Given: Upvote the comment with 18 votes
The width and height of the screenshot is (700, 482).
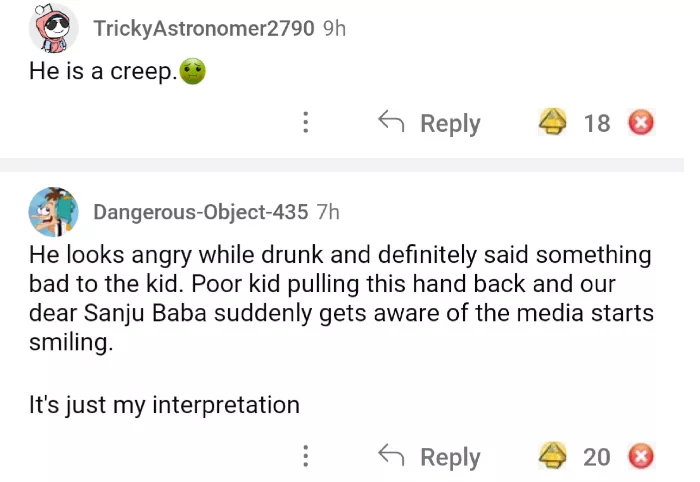Looking at the screenshot, I should pyautogui.click(x=552, y=123).
